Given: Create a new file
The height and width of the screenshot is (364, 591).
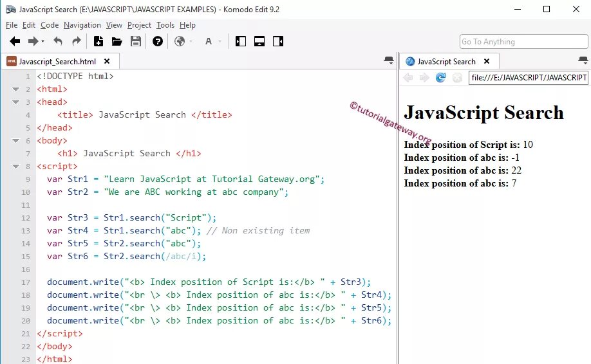Looking at the screenshot, I should [98, 41].
